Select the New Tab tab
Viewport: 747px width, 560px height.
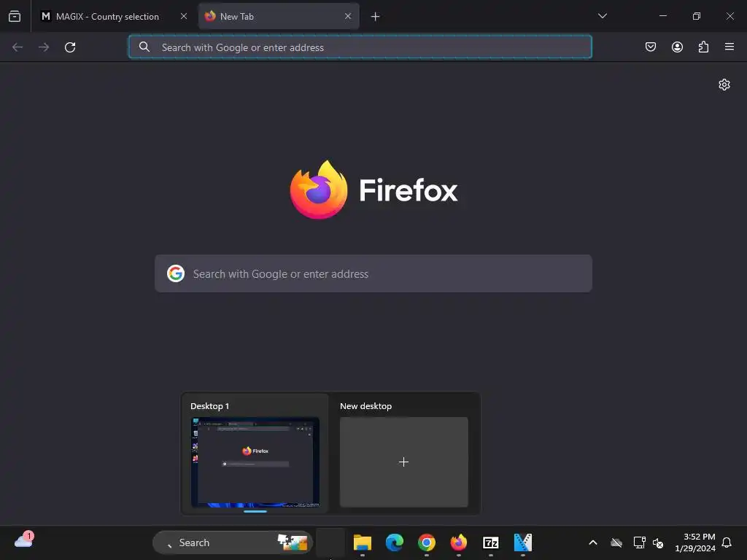(279, 16)
